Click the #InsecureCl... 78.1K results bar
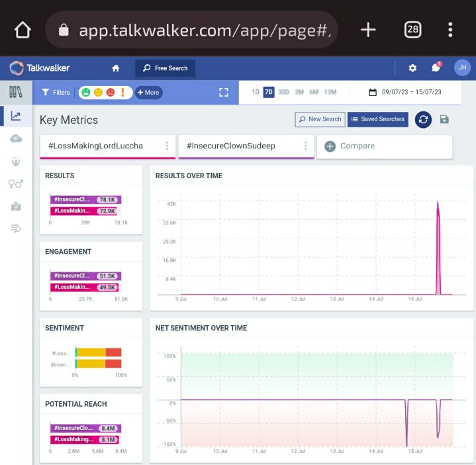 (85, 199)
